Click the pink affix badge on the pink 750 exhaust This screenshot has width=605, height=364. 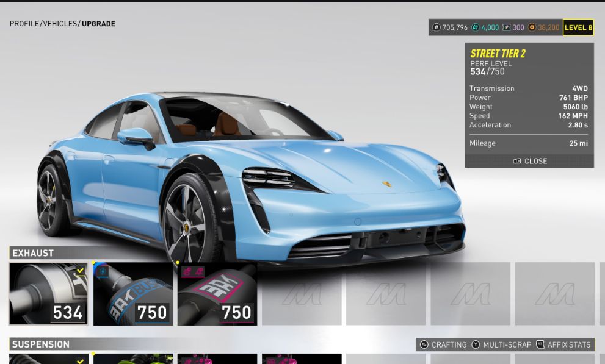(192, 272)
